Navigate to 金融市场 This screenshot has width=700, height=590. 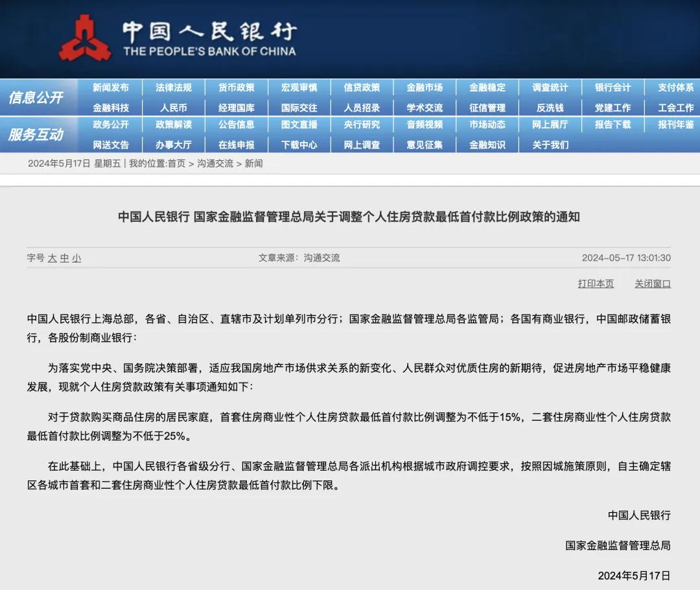(425, 88)
